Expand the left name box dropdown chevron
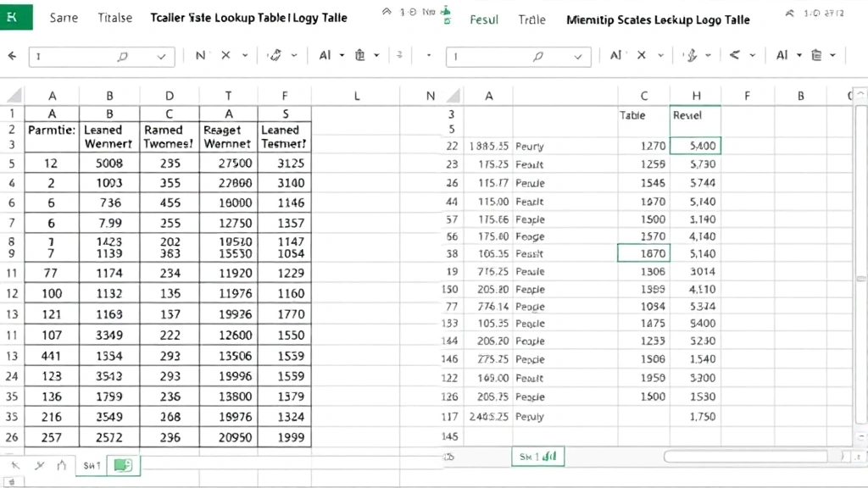Screen dimensions: 868x488 click(x=162, y=57)
